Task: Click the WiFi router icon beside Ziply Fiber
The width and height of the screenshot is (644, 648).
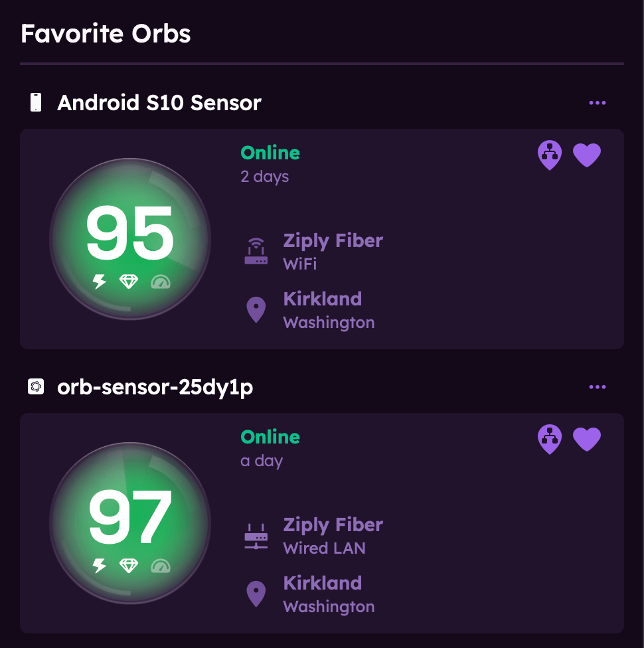Action: click(x=256, y=252)
